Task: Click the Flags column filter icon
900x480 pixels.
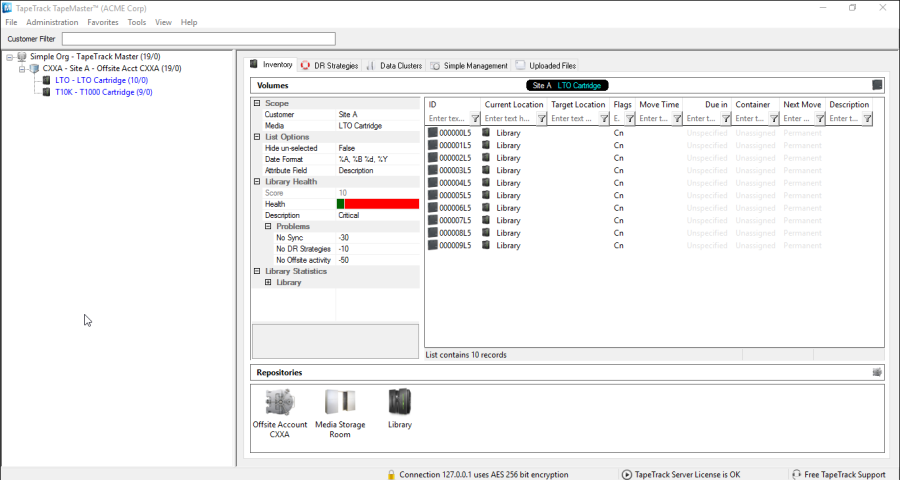Action: click(x=630, y=118)
